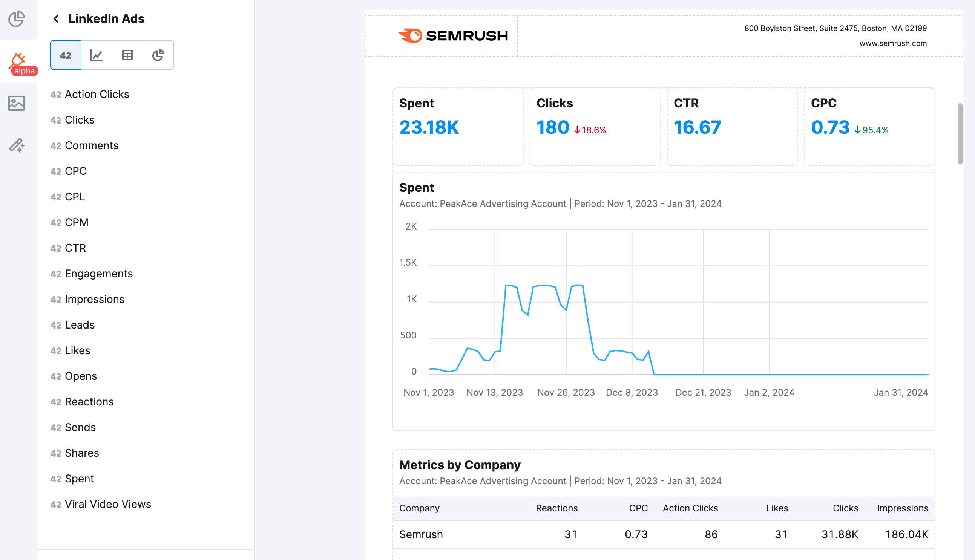Click the Spent chart title
The image size is (975, 560).
coord(416,188)
